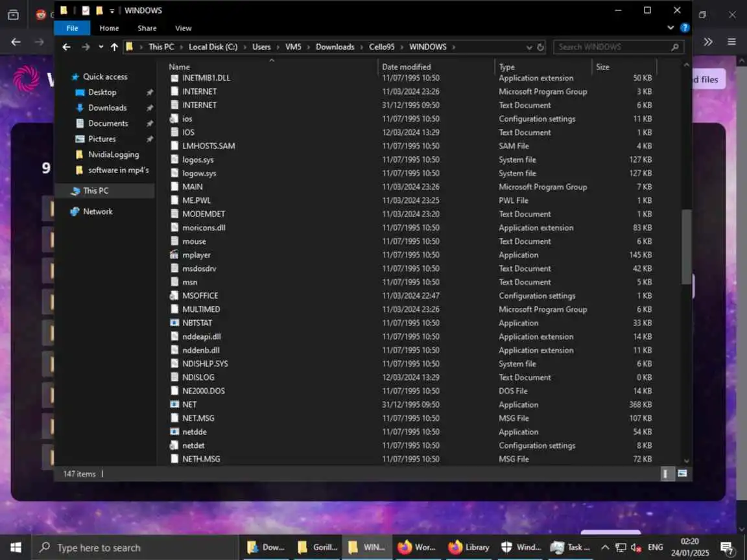Select the NDISHLP.SYS file icon
The height and width of the screenshot is (560, 747).
pos(174,364)
